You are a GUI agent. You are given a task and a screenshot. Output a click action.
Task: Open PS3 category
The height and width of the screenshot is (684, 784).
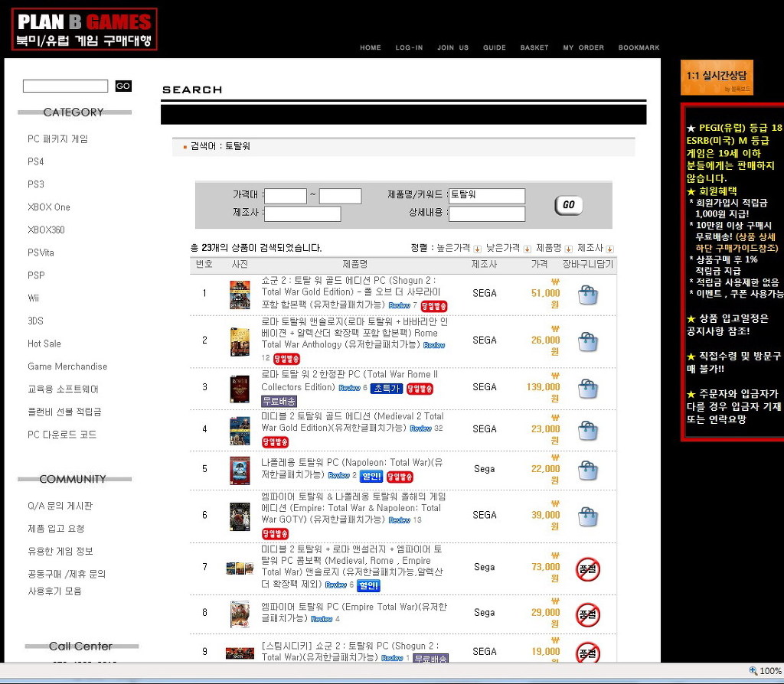(35, 184)
